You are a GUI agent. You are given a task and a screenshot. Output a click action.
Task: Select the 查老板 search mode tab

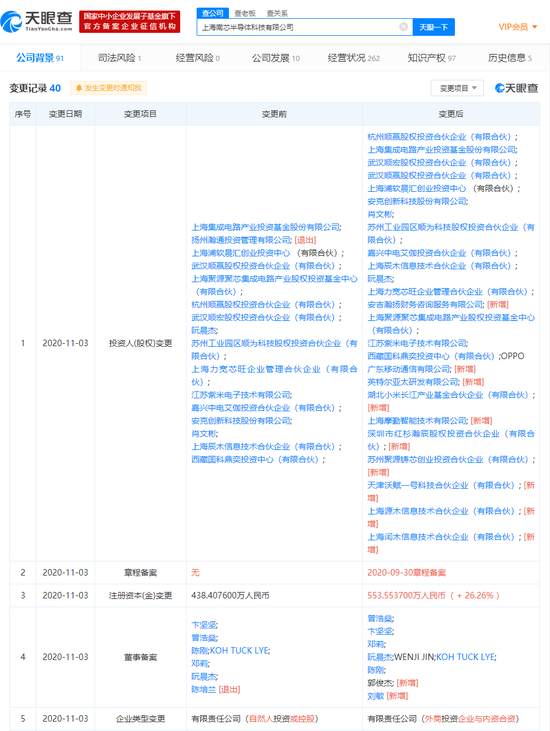tap(245, 13)
